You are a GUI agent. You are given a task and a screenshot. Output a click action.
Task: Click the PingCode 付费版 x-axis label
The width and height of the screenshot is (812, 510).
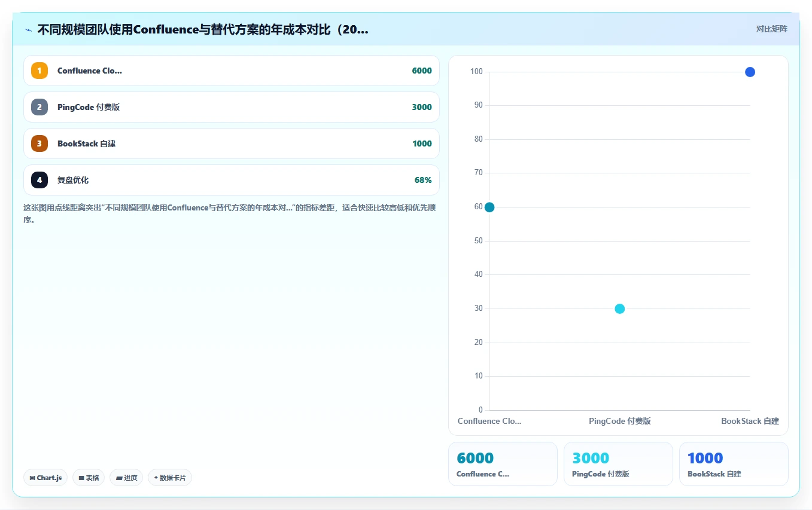click(x=620, y=421)
